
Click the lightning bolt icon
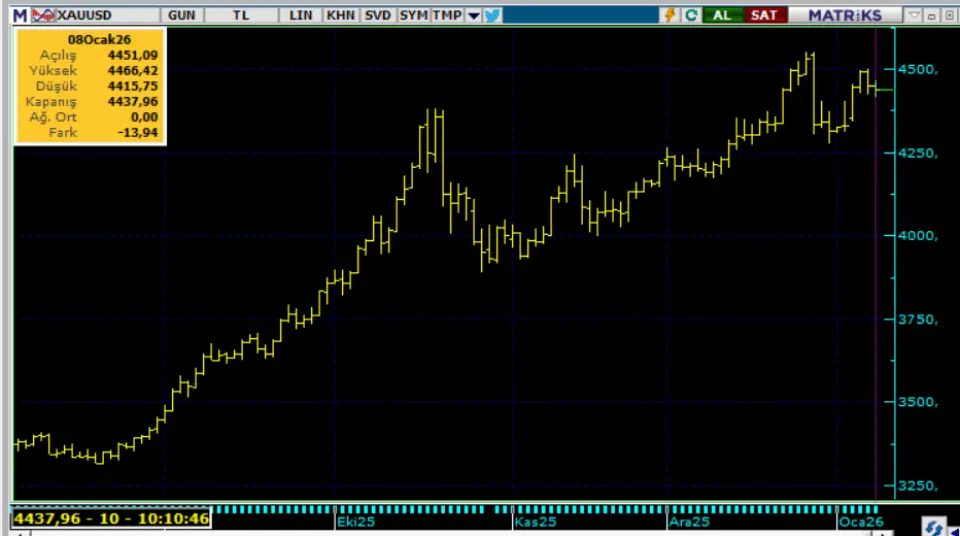tap(670, 15)
